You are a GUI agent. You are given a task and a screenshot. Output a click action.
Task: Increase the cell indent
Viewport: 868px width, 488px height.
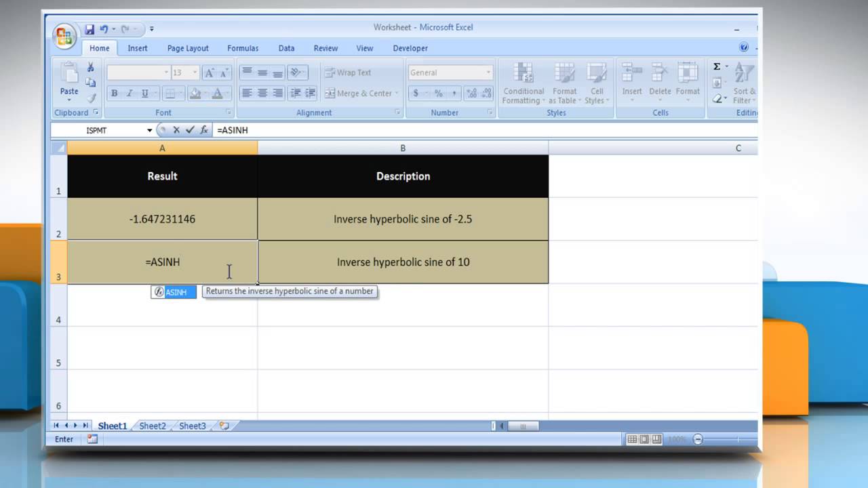click(310, 94)
